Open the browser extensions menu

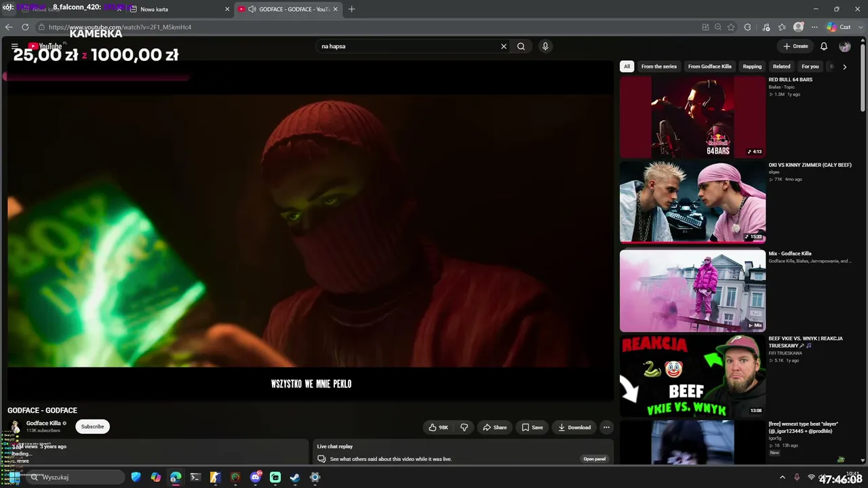click(x=747, y=27)
